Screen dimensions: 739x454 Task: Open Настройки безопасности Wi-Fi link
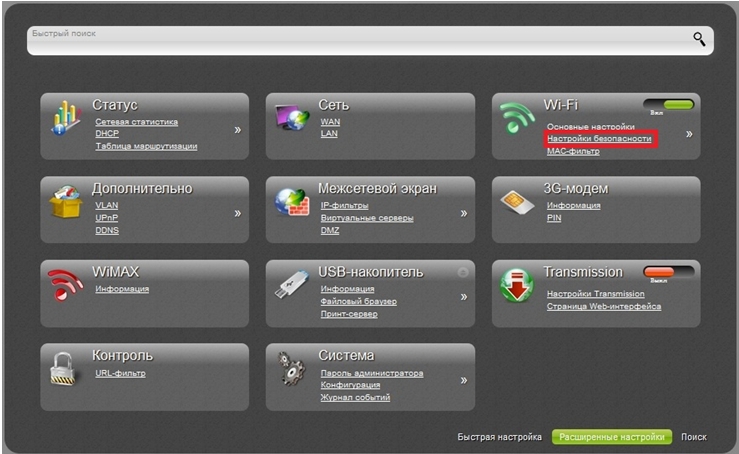(x=598, y=139)
